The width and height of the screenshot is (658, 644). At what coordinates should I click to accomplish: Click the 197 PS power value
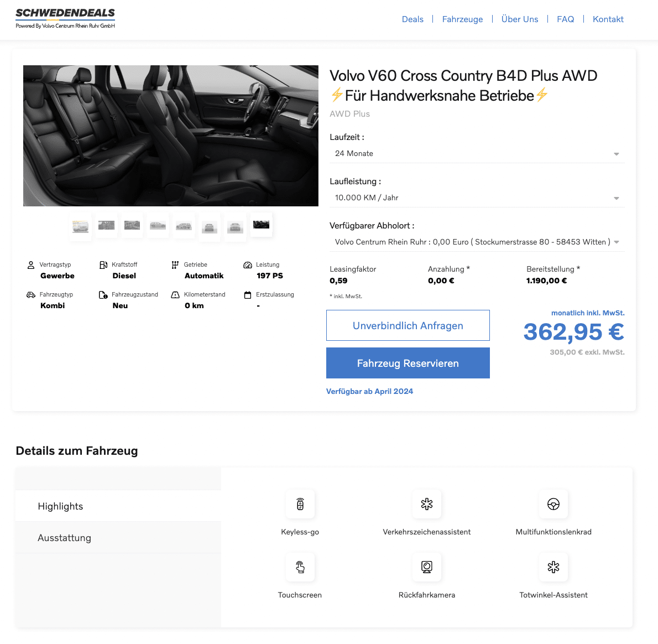270,276
